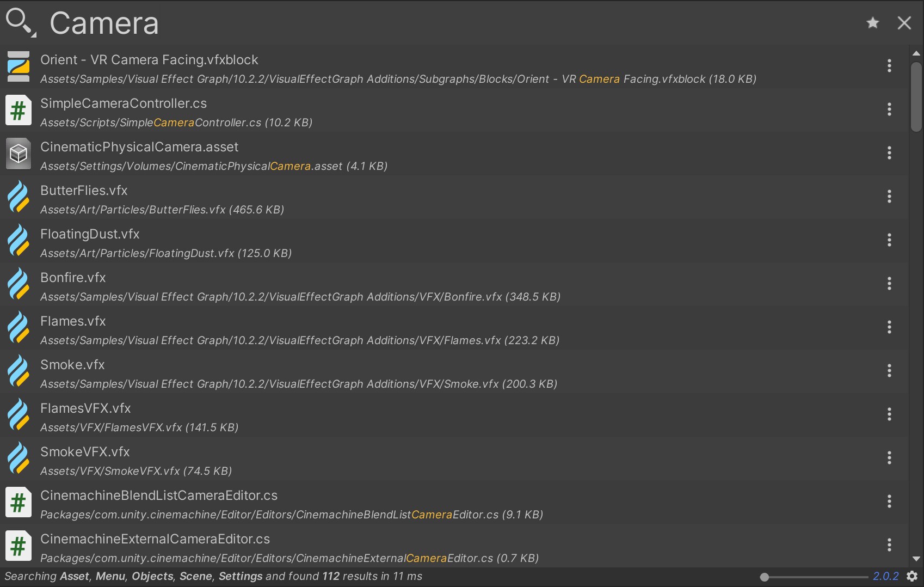The width and height of the screenshot is (924, 587).
Task: Open search settings gear icon
Action: [x=912, y=576]
